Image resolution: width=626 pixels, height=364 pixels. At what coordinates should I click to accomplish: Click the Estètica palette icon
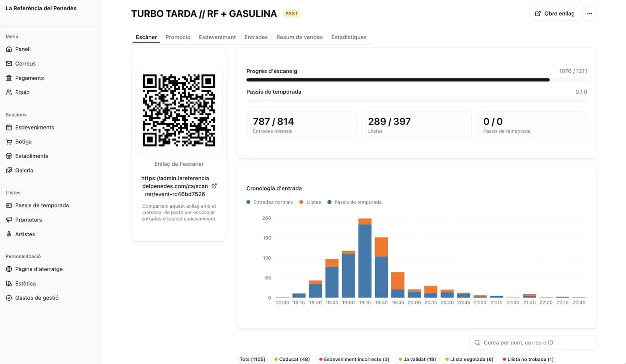[9, 284]
